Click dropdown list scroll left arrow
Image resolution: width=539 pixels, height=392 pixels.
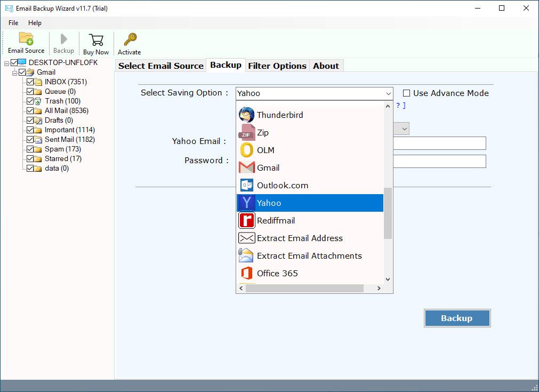[x=241, y=288]
